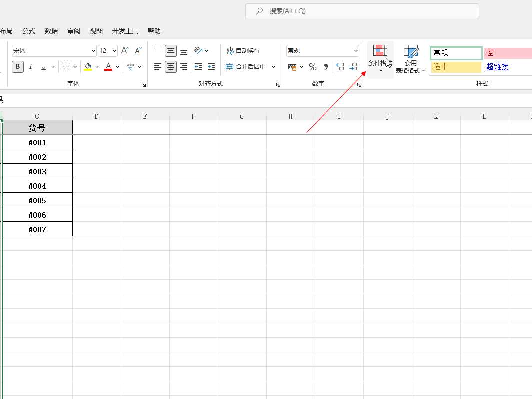Image resolution: width=532 pixels, height=399 pixels.
Task: Expand font color palette arrow
Action: click(117, 67)
